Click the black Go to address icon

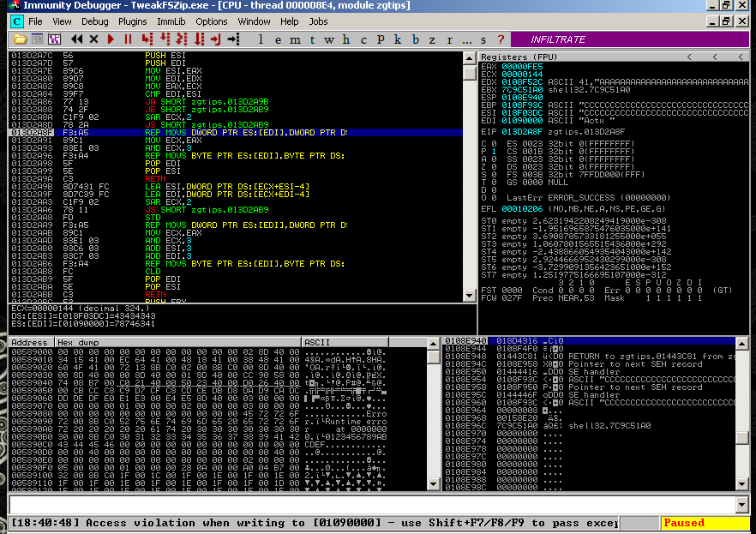pyautogui.click(x=233, y=39)
